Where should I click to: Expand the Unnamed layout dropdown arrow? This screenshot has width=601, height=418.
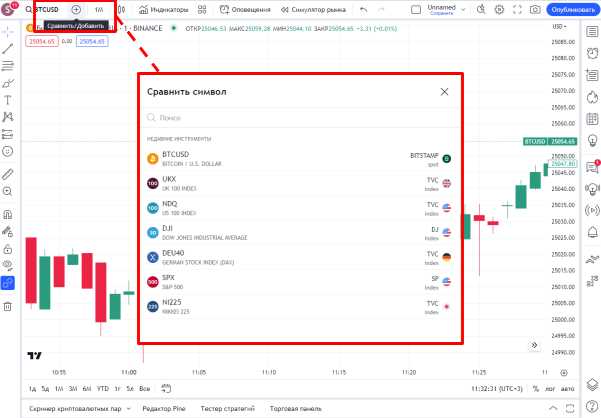click(x=463, y=10)
